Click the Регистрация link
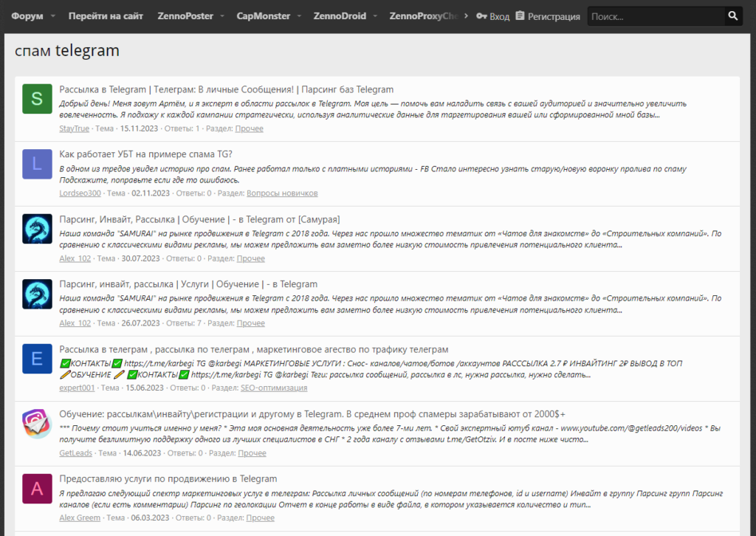Screen dimensions: 756x536 [554, 16]
